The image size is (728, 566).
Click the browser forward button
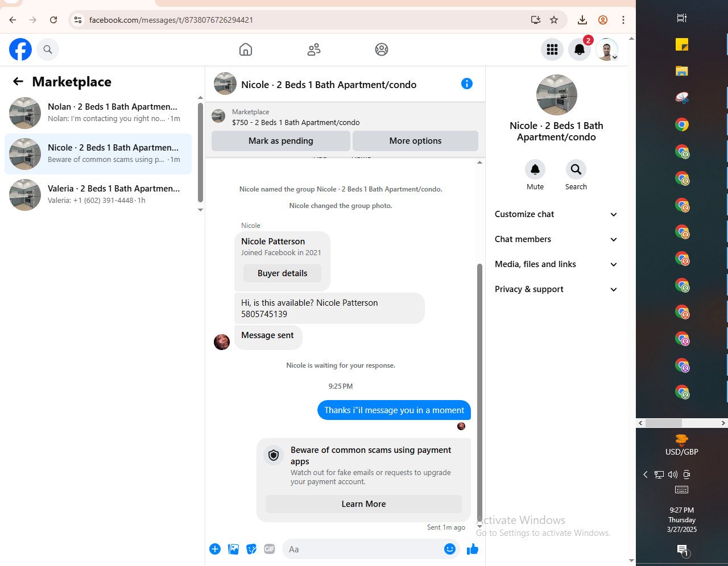coord(33,20)
